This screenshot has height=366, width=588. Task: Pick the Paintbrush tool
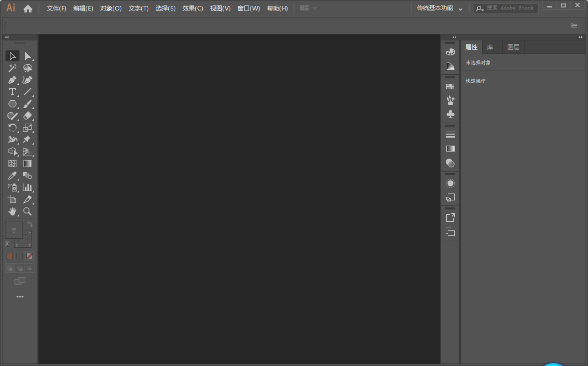click(27, 104)
